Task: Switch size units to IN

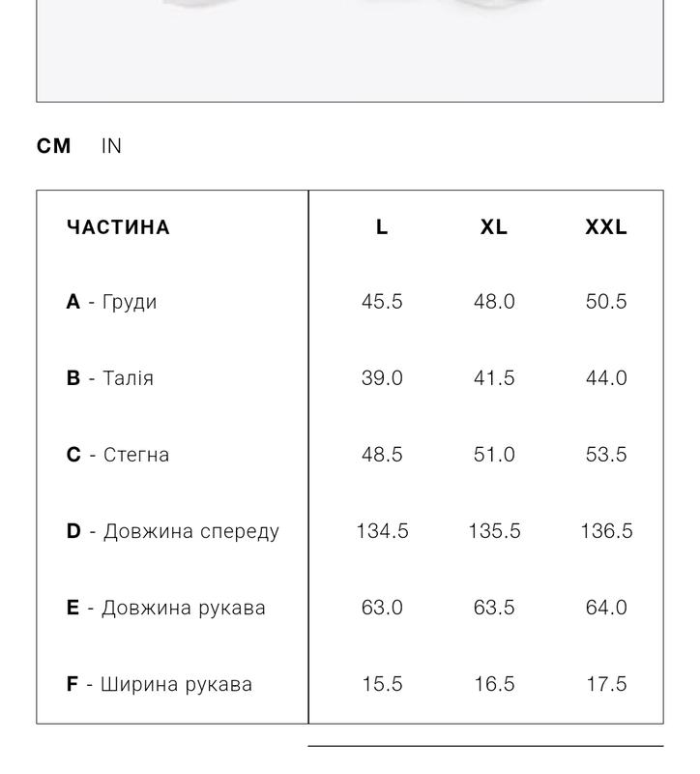Action: [111, 146]
